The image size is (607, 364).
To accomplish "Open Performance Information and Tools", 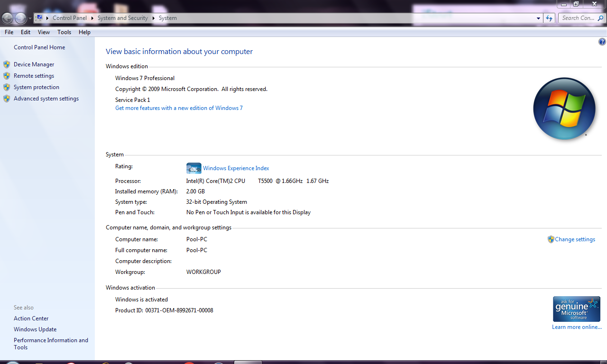I will [51, 344].
